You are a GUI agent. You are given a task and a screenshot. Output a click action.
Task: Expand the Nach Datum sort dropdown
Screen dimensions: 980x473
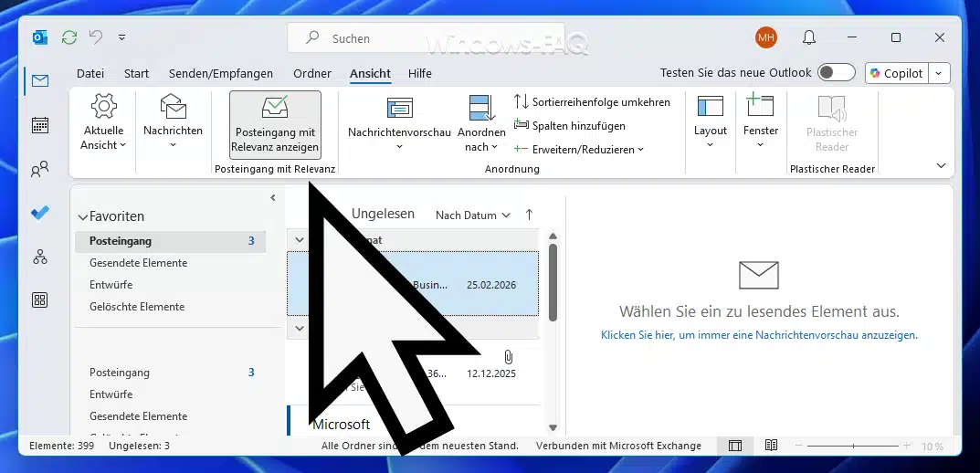(472, 215)
